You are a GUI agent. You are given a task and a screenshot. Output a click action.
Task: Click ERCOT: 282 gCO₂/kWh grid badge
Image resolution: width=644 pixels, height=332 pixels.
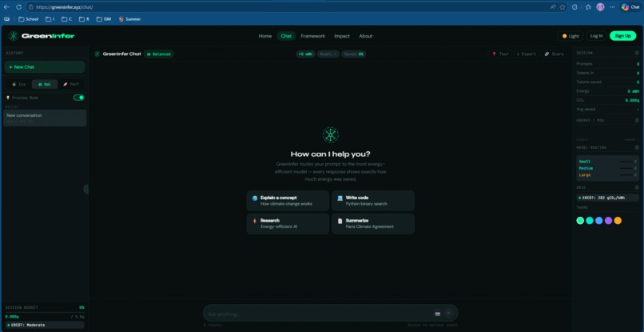tap(607, 198)
